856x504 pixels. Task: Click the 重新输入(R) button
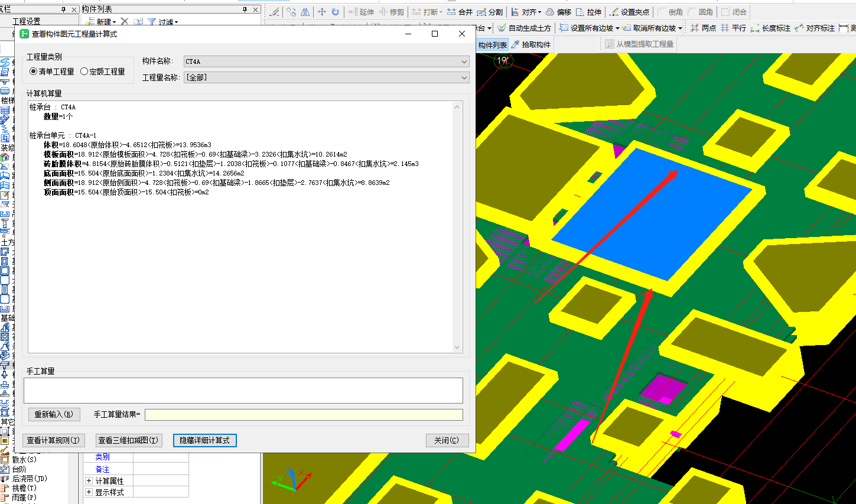[x=54, y=414]
